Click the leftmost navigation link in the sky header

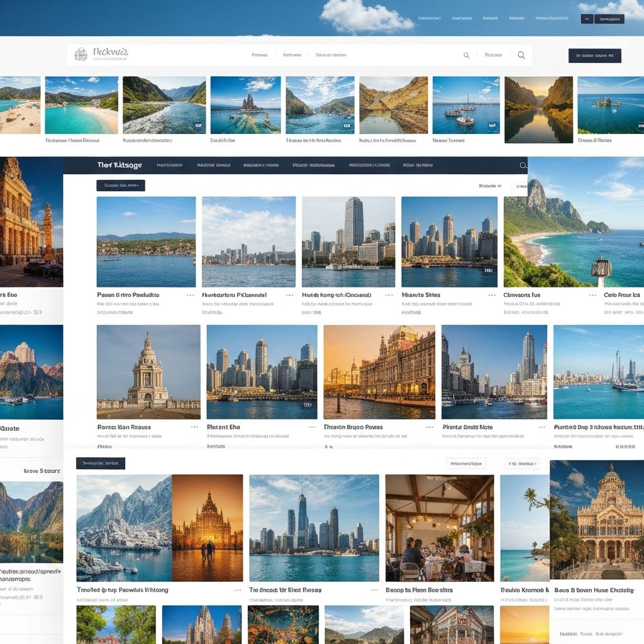coord(432,19)
